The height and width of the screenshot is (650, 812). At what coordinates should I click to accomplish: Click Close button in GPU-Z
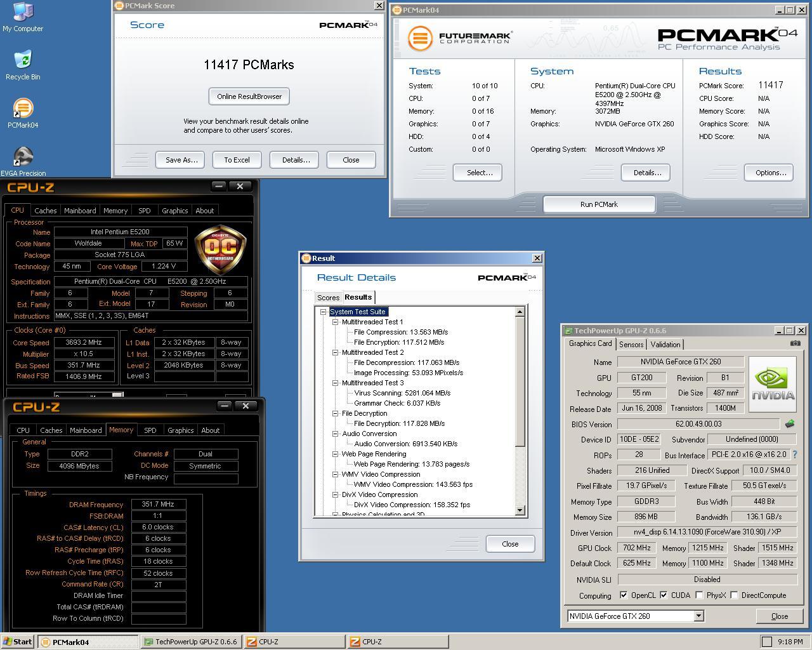click(779, 616)
